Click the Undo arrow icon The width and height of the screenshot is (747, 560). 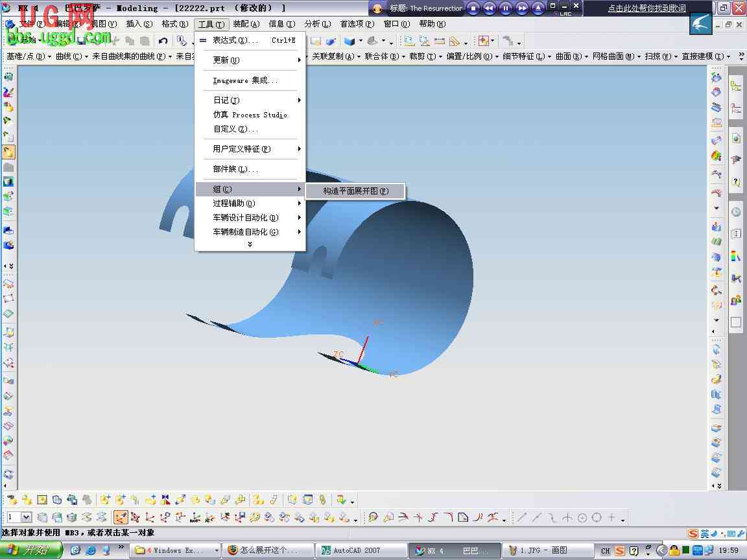(163, 41)
